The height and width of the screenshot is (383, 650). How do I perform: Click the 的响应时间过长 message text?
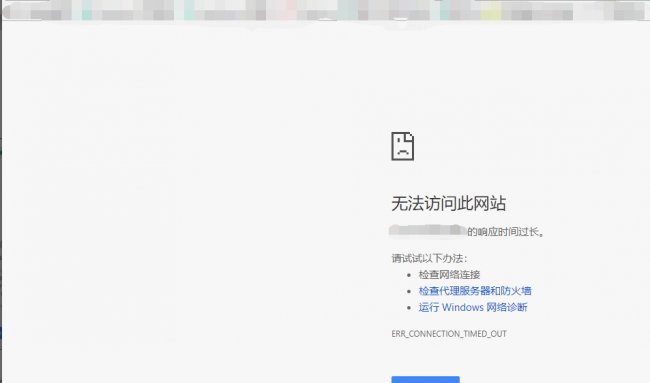point(505,232)
